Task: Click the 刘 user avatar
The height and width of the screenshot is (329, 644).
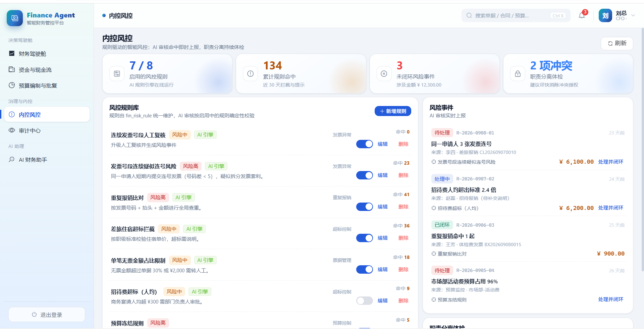Action: (605, 15)
